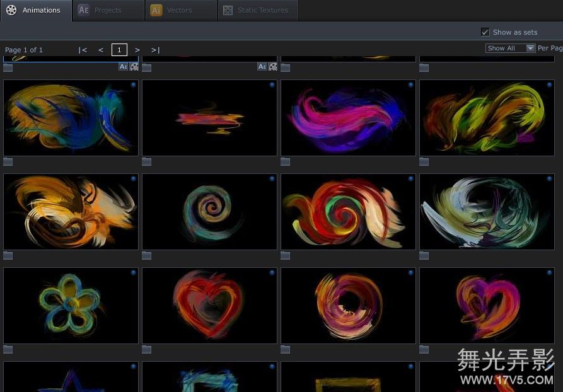
Task: Click the AE icon beneath the blue-outlined top thumbnail
Action: 123,67
